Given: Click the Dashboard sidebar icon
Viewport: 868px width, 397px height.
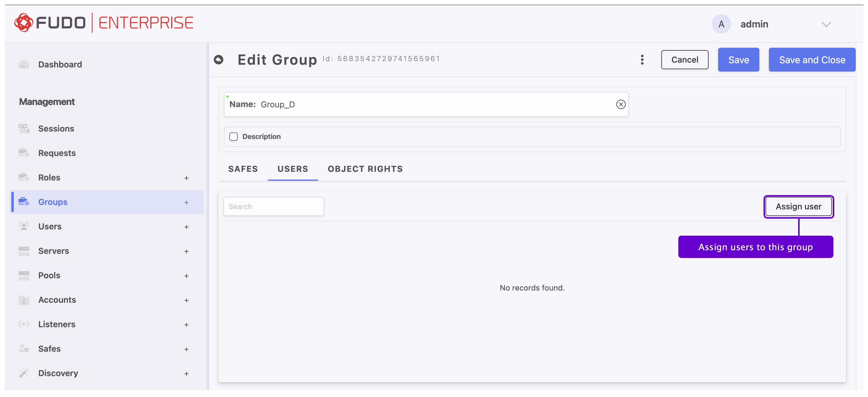Looking at the screenshot, I should [x=24, y=64].
